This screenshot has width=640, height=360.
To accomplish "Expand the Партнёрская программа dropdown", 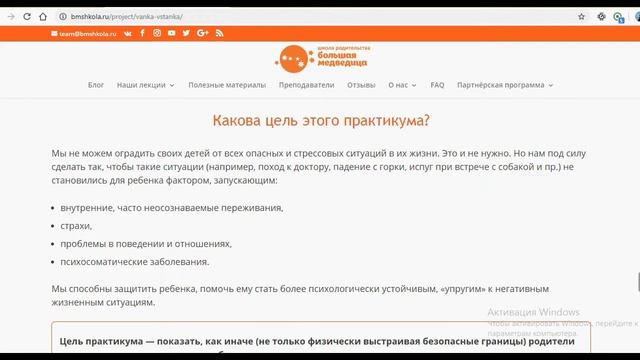I will pyautogui.click(x=505, y=85).
